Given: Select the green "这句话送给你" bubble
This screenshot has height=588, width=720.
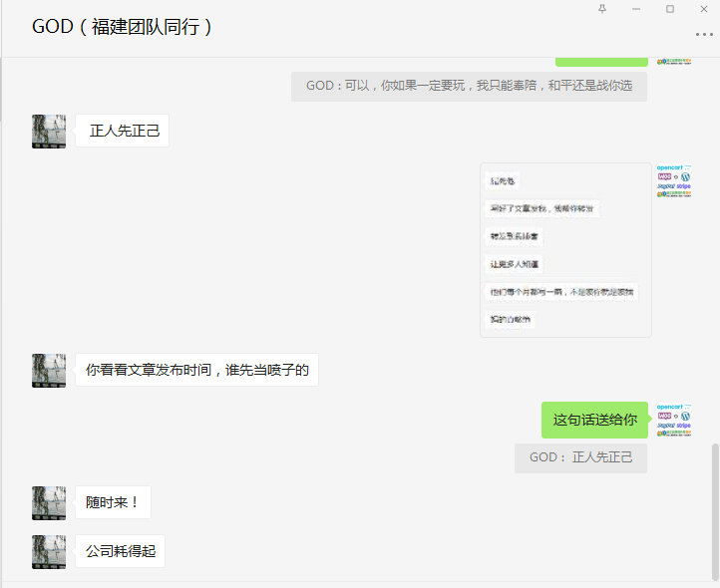Looking at the screenshot, I should (x=594, y=420).
